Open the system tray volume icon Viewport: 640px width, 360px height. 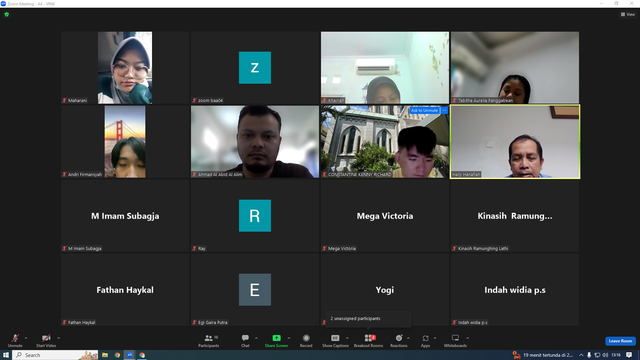click(x=605, y=355)
